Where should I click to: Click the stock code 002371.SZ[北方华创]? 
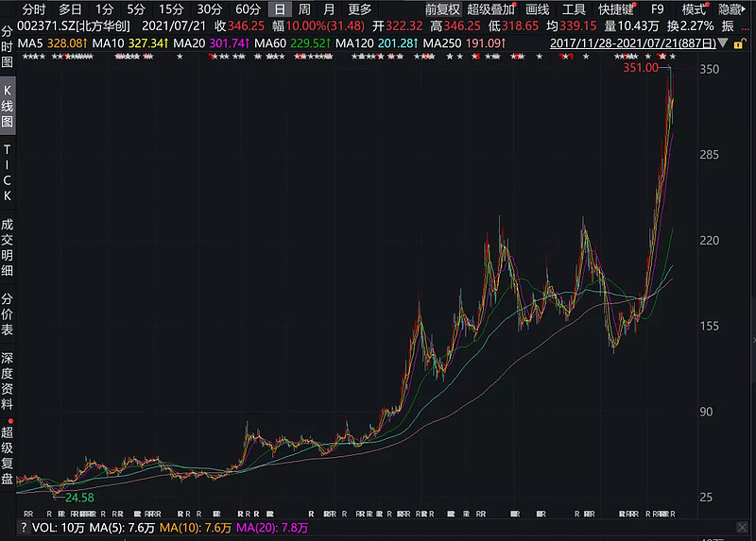point(74,26)
